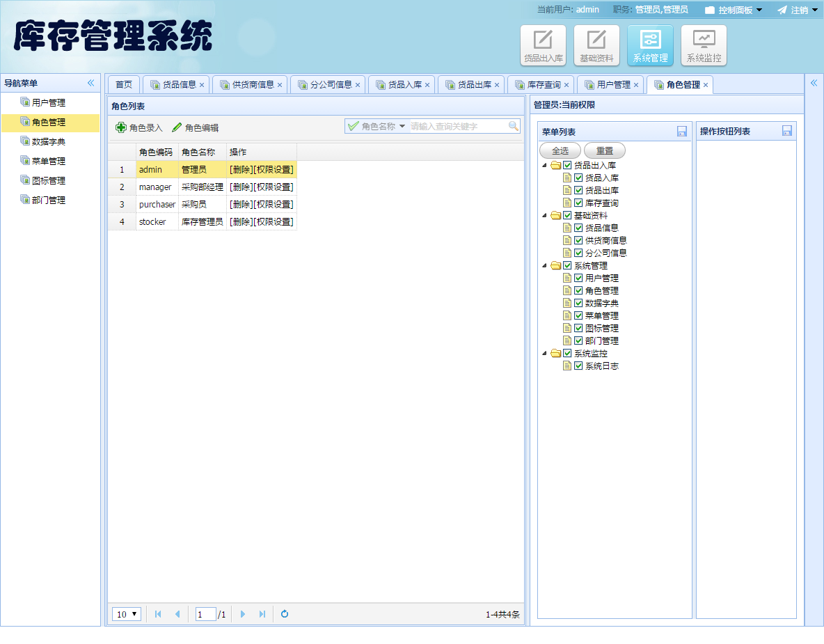Switch to the 首页 tab

pyautogui.click(x=124, y=85)
